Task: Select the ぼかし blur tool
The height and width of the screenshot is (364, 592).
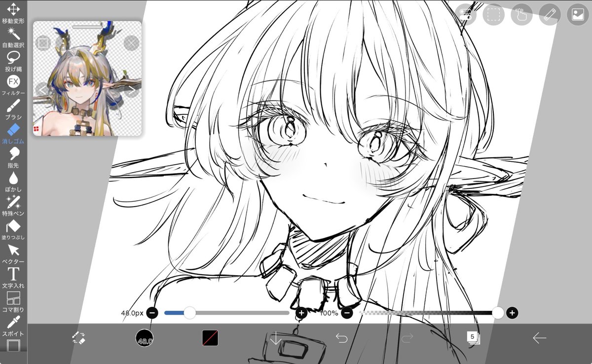Action: (13, 182)
